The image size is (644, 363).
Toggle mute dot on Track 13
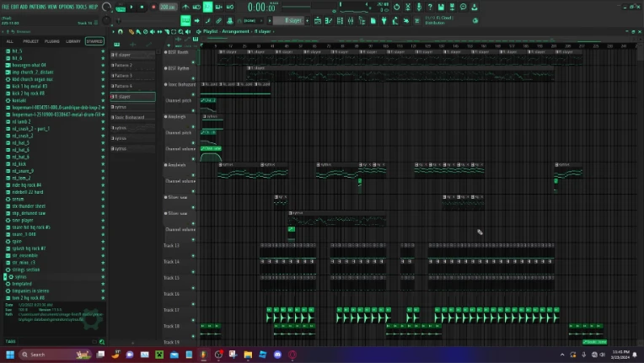pos(193,256)
